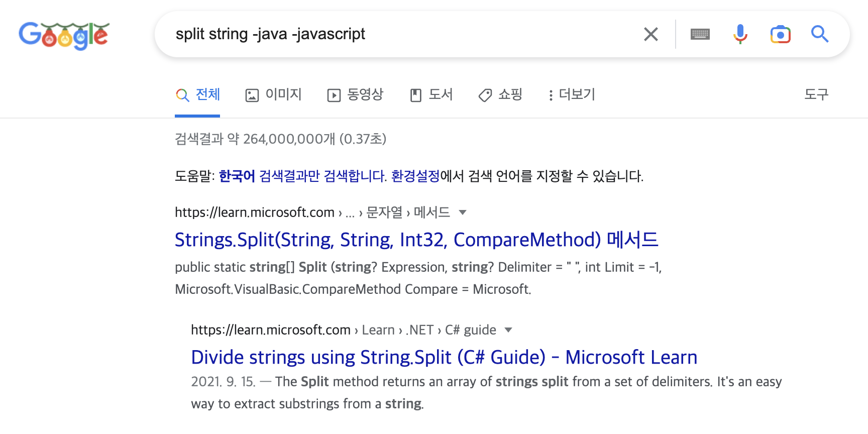Click the learn.microsoft.com 문자열 메서드 URL
The height and width of the screenshot is (434, 868).
pos(312,212)
